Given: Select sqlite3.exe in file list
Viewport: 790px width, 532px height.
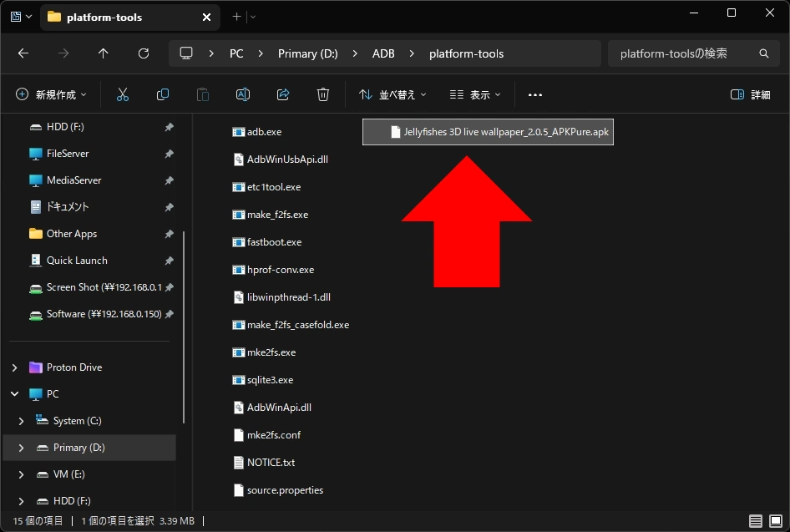Looking at the screenshot, I should [262, 380].
